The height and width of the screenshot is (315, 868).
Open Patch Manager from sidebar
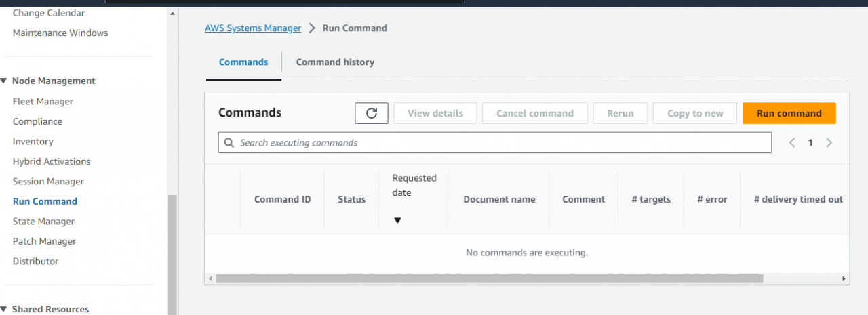click(x=44, y=241)
